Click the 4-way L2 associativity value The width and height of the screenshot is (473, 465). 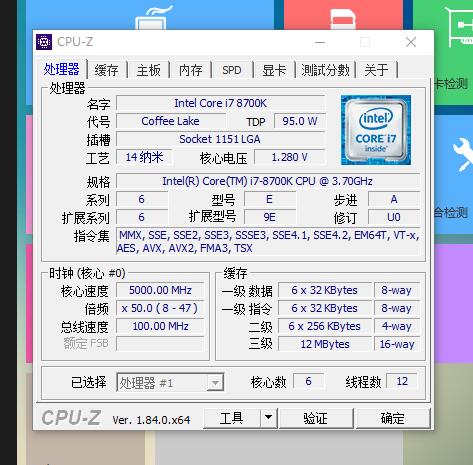[397, 326]
